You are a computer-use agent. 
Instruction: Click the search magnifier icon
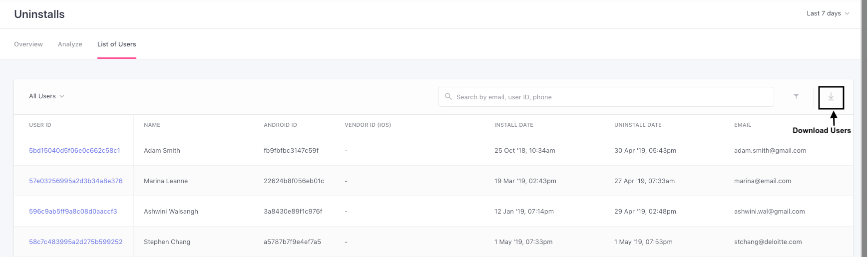448,97
